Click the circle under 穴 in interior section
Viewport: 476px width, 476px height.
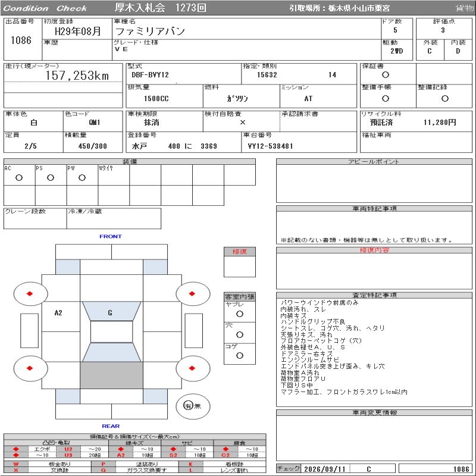pyautogui.click(x=240, y=334)
